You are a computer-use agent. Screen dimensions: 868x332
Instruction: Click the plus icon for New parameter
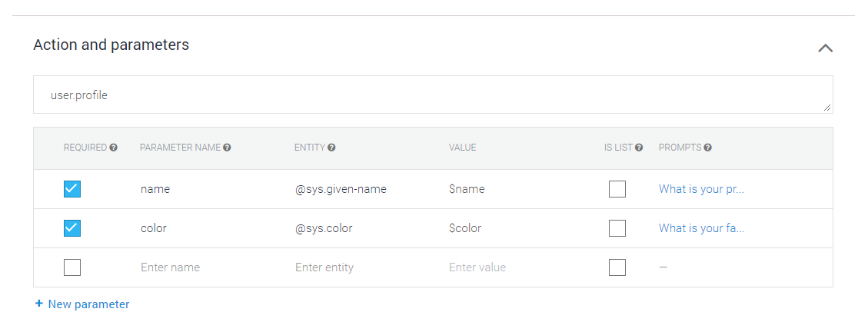click(x=39, y=304)
